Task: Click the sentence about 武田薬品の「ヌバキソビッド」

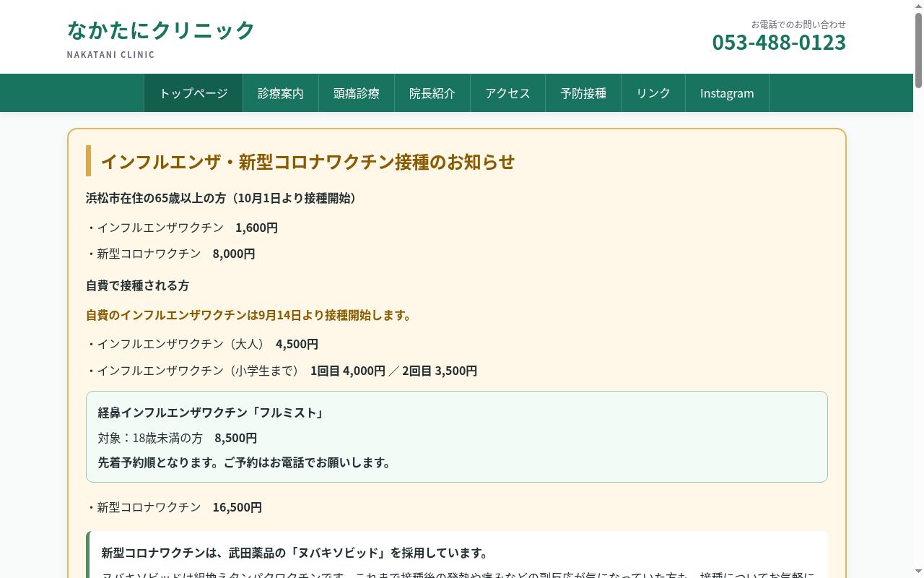Action: tap(295, 553)
